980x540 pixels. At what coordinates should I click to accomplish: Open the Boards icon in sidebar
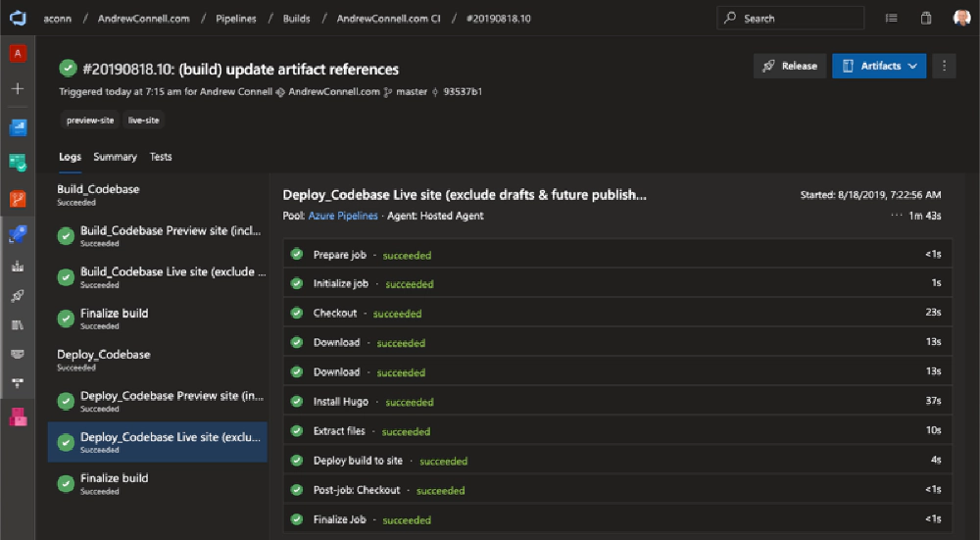pyautogui.click(x=18, y=163)
